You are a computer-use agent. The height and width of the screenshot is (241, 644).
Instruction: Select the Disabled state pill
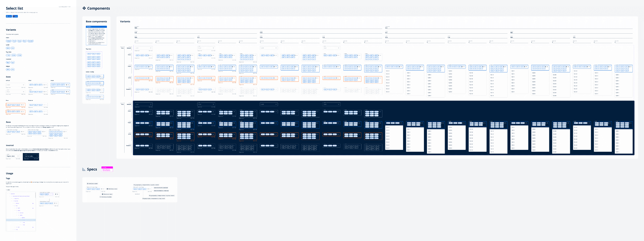coord(30,41)
